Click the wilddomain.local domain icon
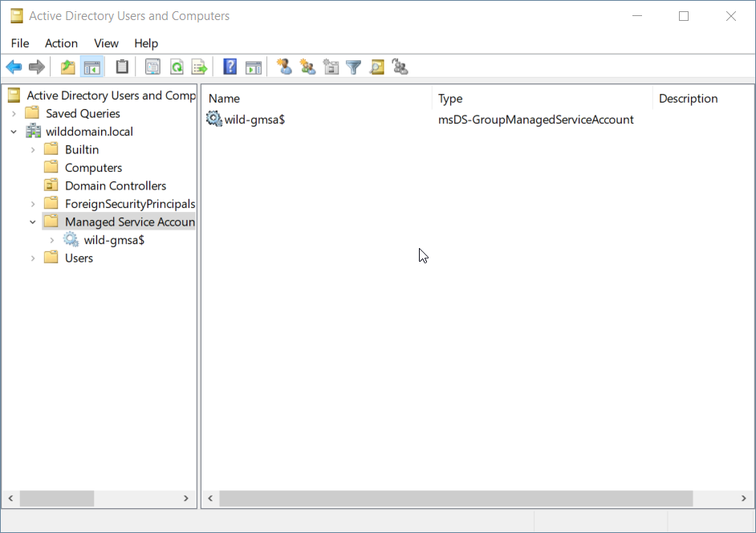Screen dimensions: 756x533 point(33,131)
